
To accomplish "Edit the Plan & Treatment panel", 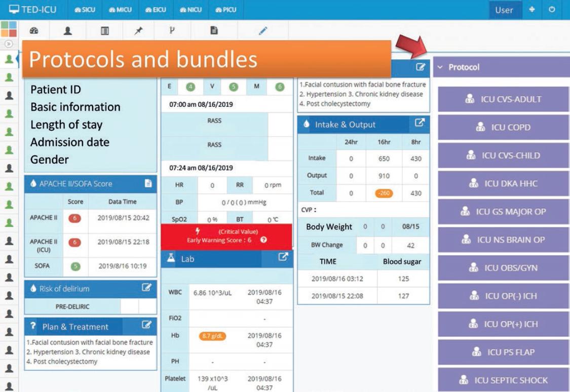I will point(147,325).
